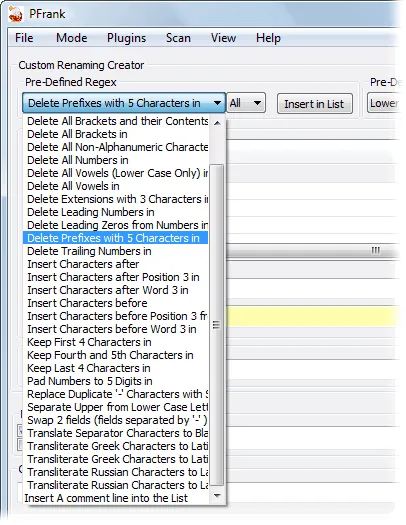The image size is (406, 525).
Task: Open the Plugins menu
Action: 127,38
